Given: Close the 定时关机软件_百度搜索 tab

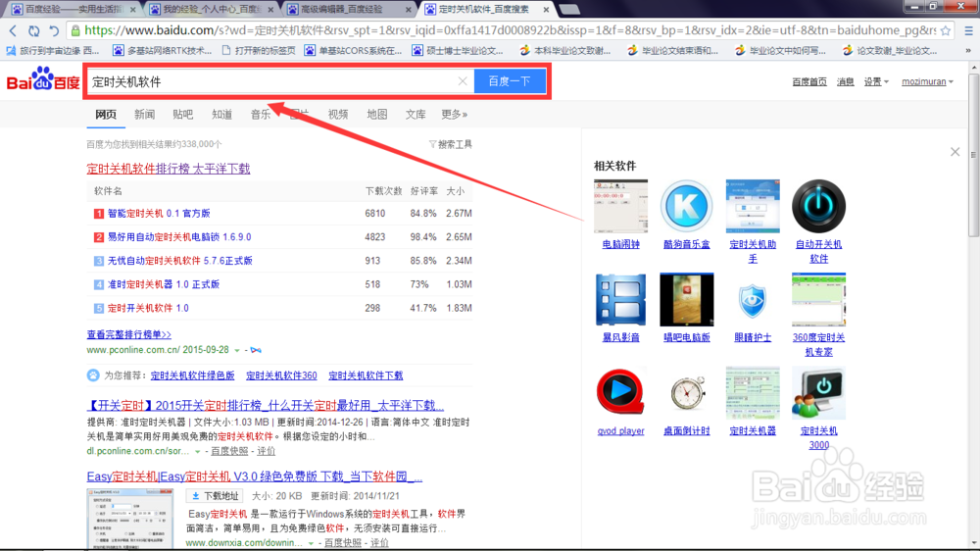Looking at the screenshot, I should (546, 10).
